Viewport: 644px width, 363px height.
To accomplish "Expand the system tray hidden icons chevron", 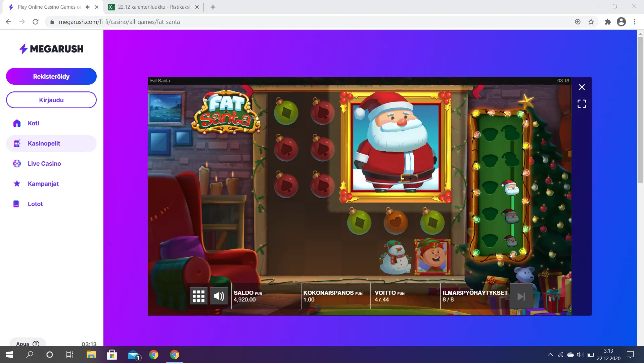I will (x=550, y=355).
